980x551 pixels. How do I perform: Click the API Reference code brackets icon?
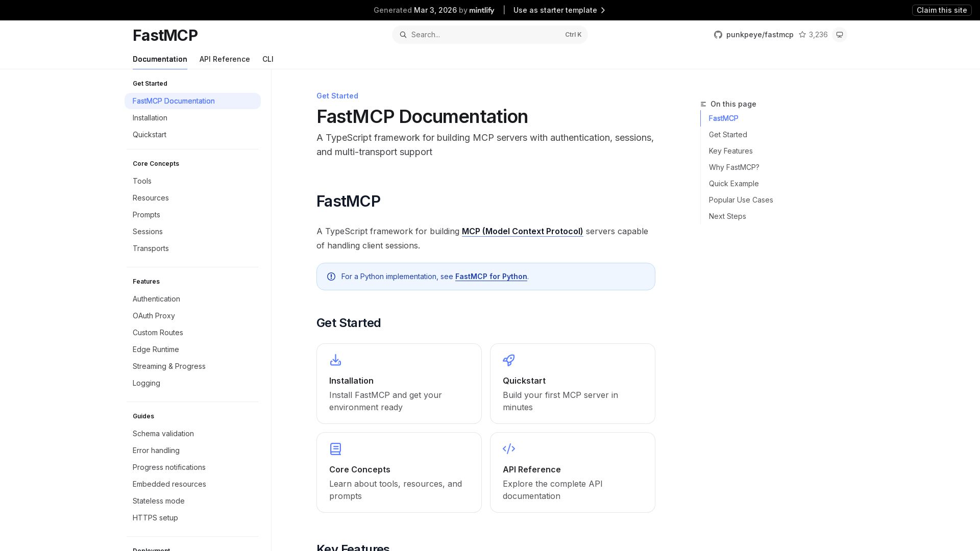509,449
